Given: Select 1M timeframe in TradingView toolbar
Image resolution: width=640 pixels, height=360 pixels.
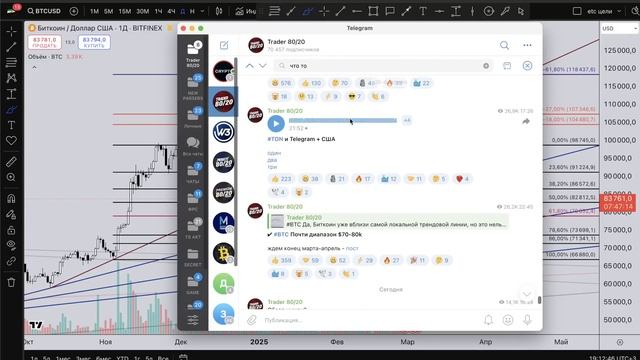Looking at the screenshot, I should 94,11.
